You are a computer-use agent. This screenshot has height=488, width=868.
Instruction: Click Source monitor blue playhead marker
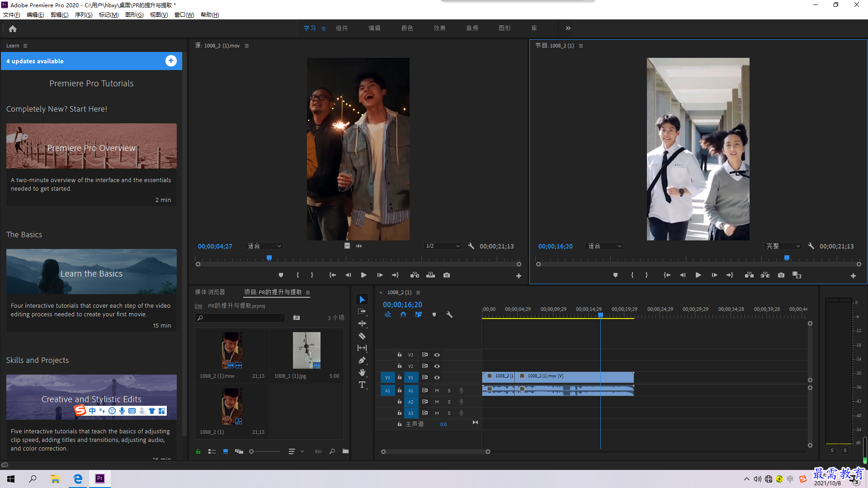(269, 258)
